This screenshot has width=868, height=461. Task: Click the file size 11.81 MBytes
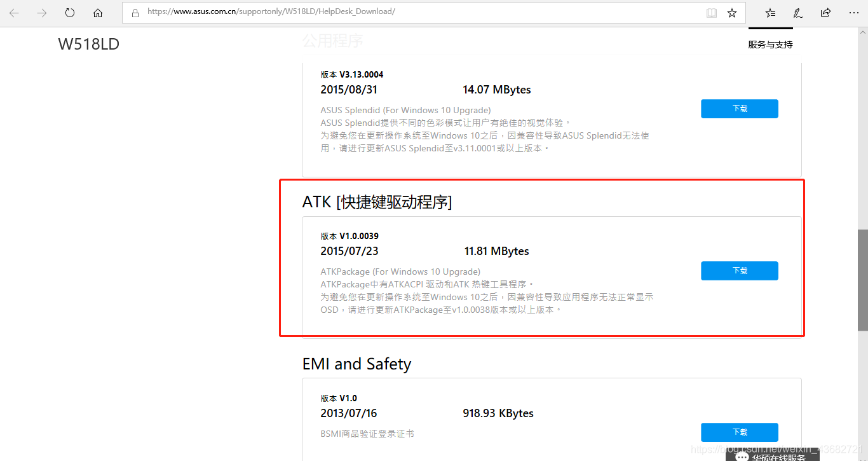click(x=497, y=251)
